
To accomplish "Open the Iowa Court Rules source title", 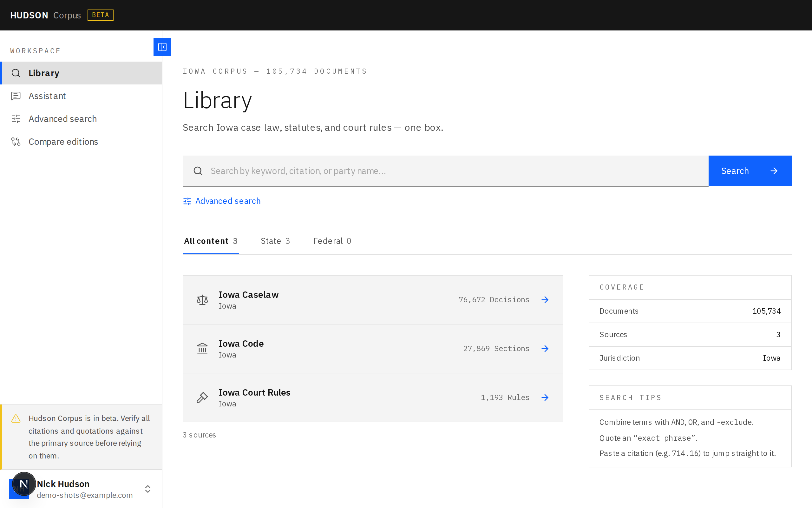I will [x=255, y=392].
